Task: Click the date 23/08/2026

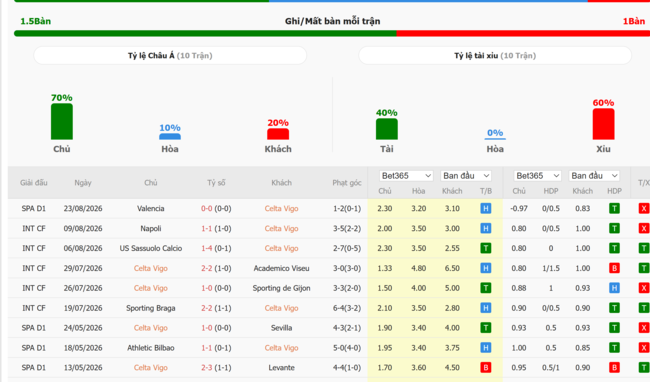Action: pyautogui.click(x=83, y=208)
